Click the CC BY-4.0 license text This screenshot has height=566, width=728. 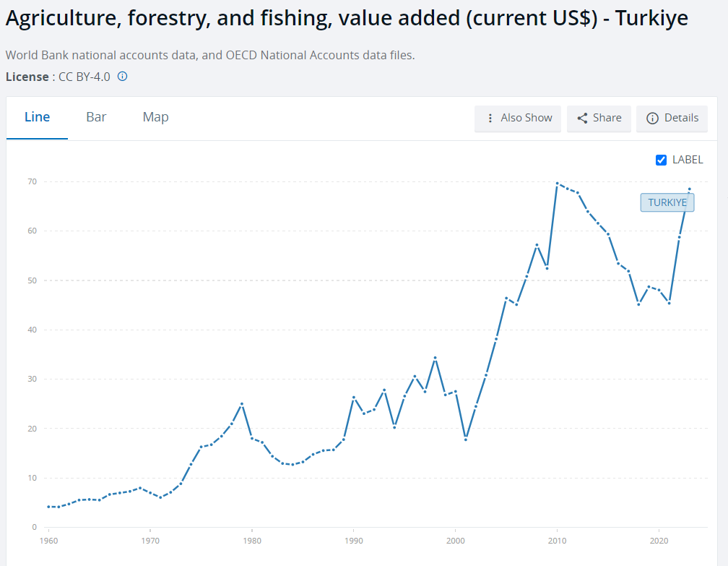(x=84, y=77)
